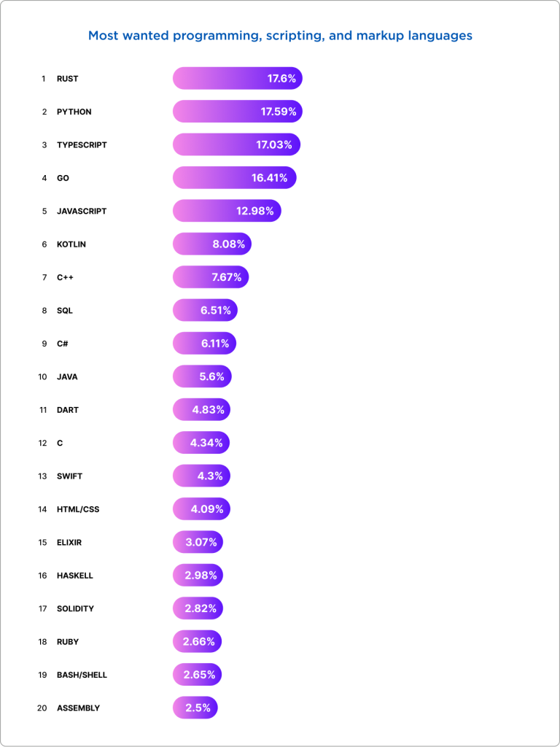
Task: Click the C# bar at 6.11%
Action: (204, 343)
